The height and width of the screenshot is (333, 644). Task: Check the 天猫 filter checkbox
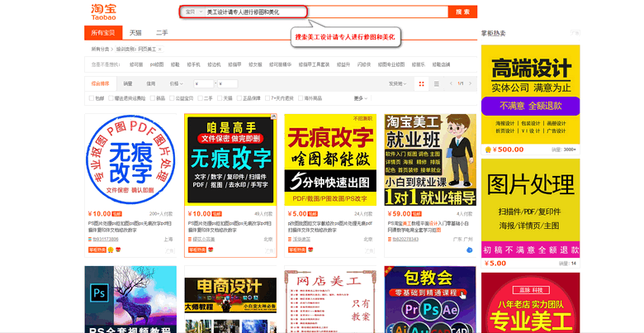(219, 98)
